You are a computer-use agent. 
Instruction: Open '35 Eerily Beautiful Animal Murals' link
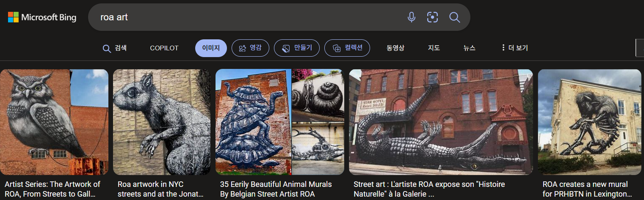click(276, 189)
